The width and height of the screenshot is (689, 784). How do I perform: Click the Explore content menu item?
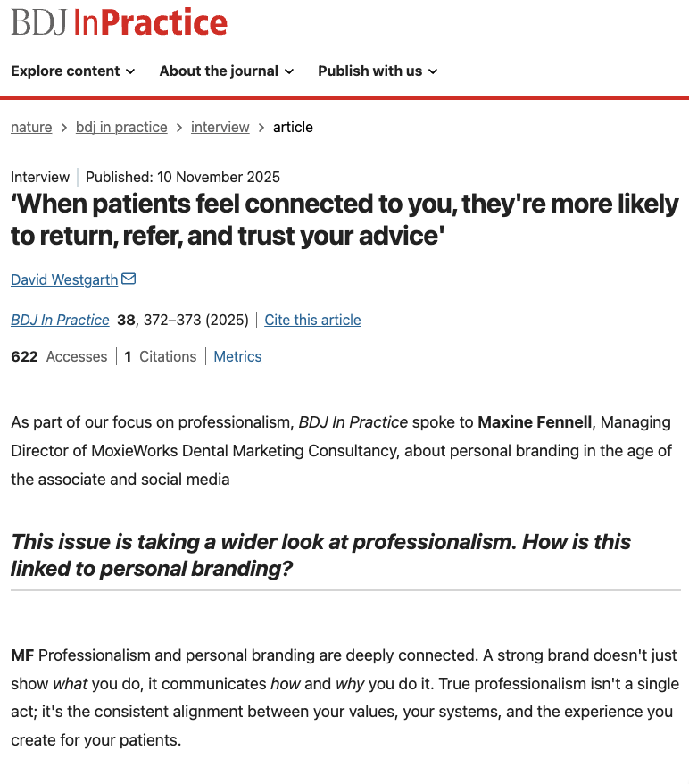pos(65,71)
